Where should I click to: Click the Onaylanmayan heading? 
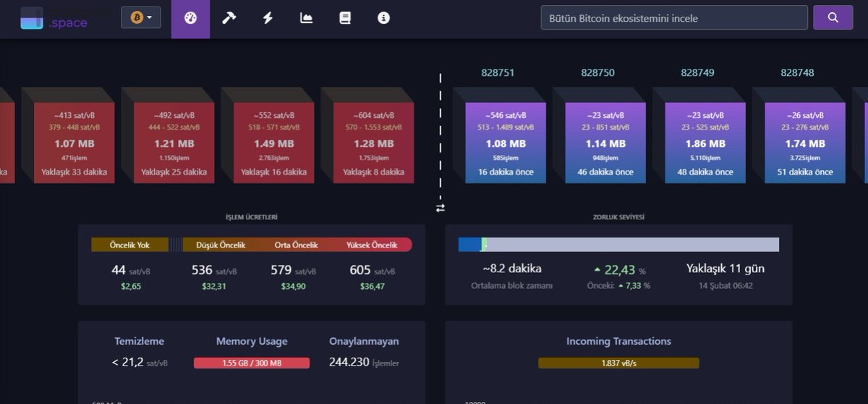coord(364,341)
